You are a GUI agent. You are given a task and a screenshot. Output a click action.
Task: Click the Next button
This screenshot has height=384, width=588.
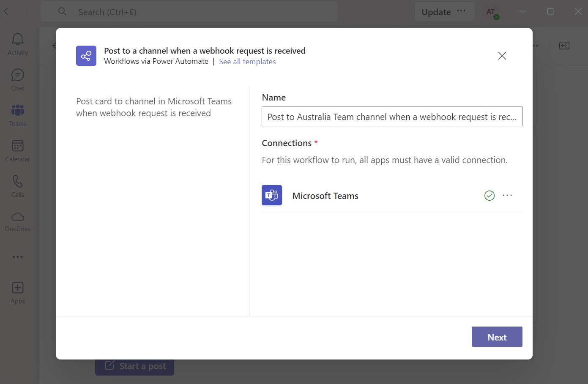coord(497,337)
